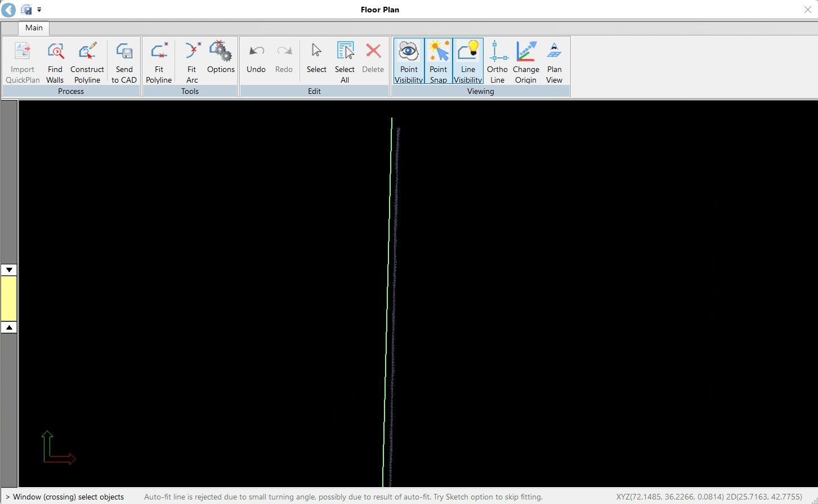Viewport: 818px width, 504px height.
Task: Select the Fit Polyline tool
Action: (x=159, y=61)
